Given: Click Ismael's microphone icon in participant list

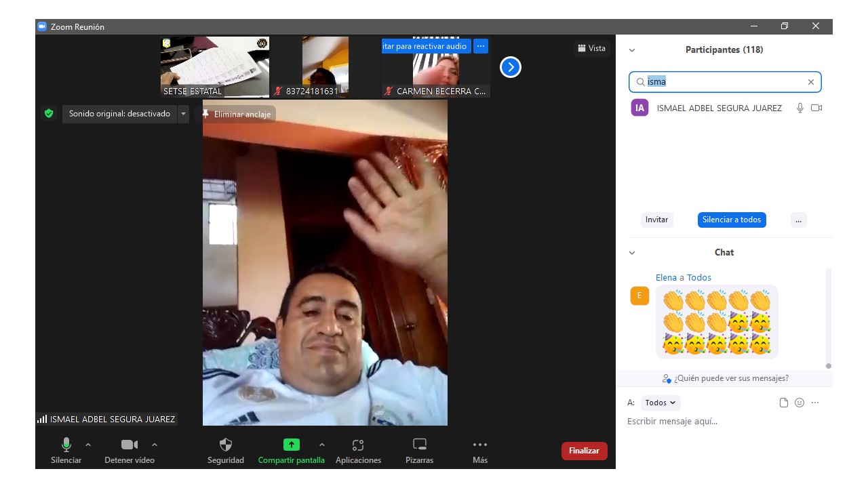Looking at the screenshot, I should click(x=800, y=108).
